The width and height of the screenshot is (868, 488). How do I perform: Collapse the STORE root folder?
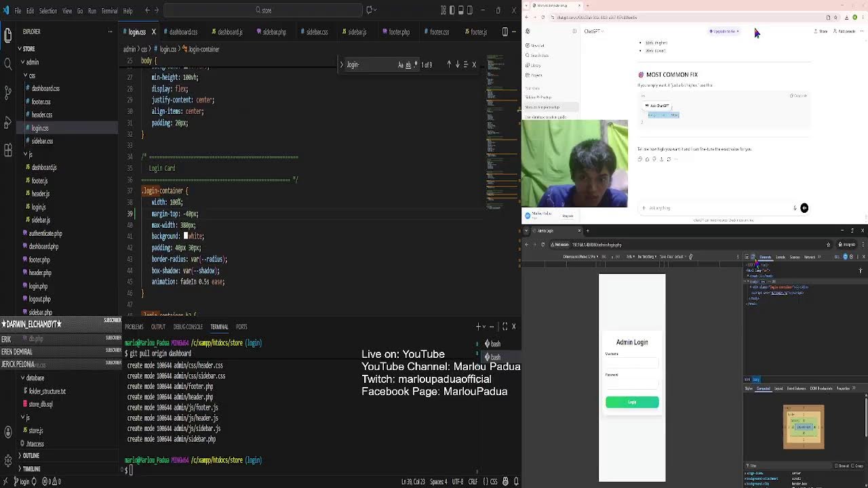click(x=28, y=49)
